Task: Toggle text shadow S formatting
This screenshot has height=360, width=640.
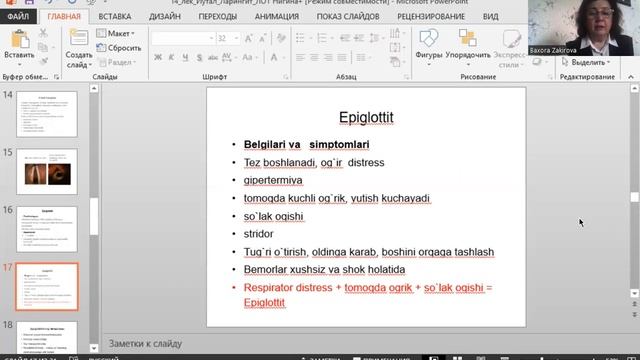Action: 199,58
